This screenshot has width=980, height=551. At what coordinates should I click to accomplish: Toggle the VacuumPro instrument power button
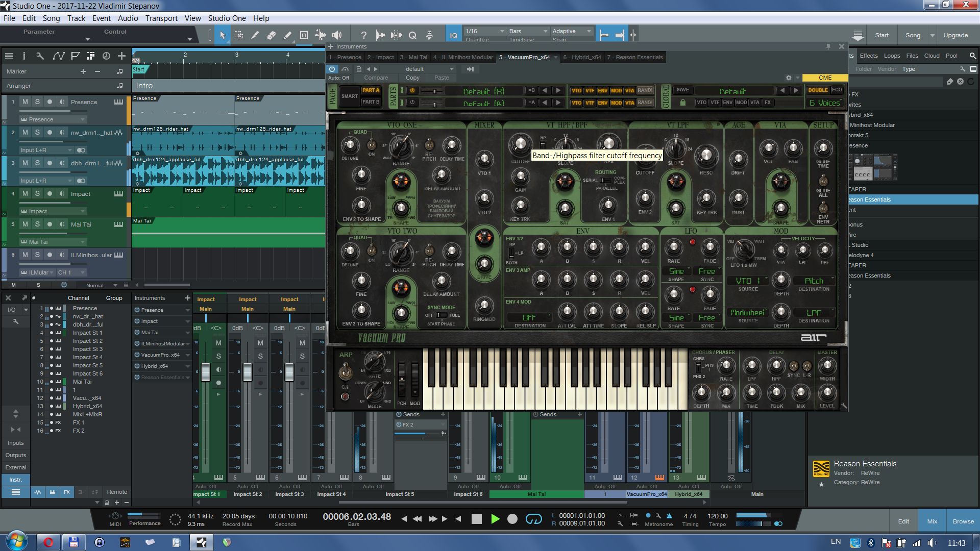pyautogui.click(x=332, y=69)
